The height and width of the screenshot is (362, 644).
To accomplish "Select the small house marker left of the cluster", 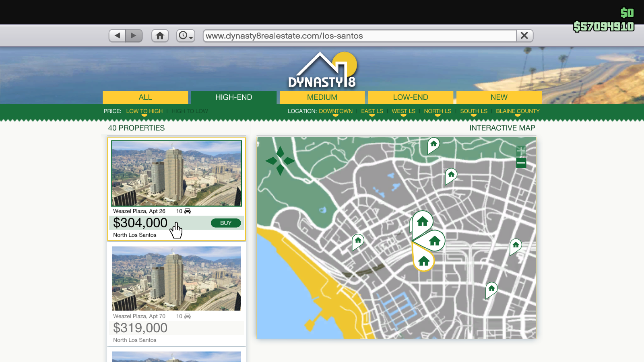I will click(358, 242).
